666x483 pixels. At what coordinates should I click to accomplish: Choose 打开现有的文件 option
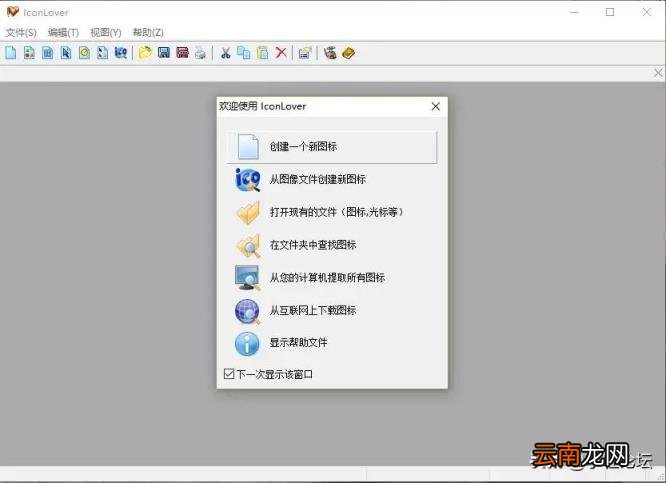click(336, 212)
